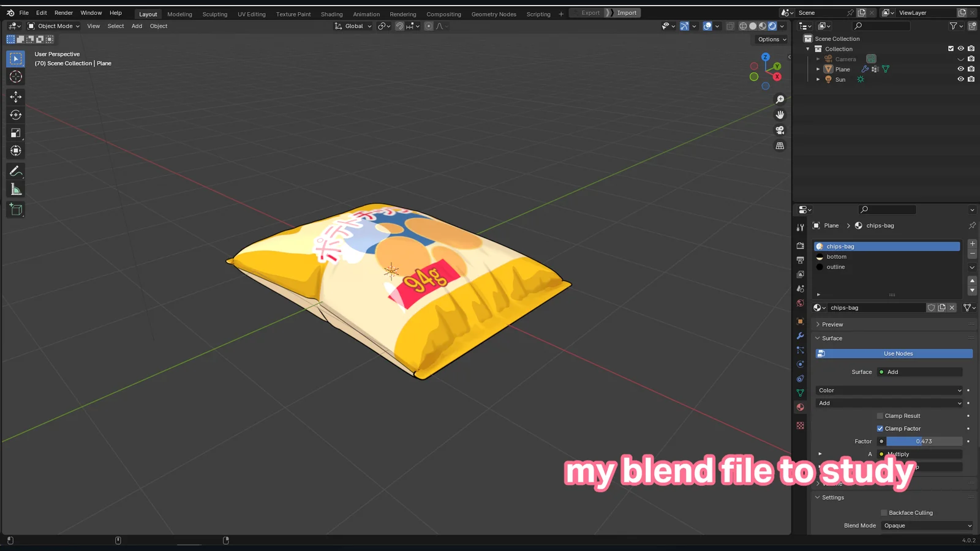Select the Annotate tool

pyautogui.click(x=15, y=170)
